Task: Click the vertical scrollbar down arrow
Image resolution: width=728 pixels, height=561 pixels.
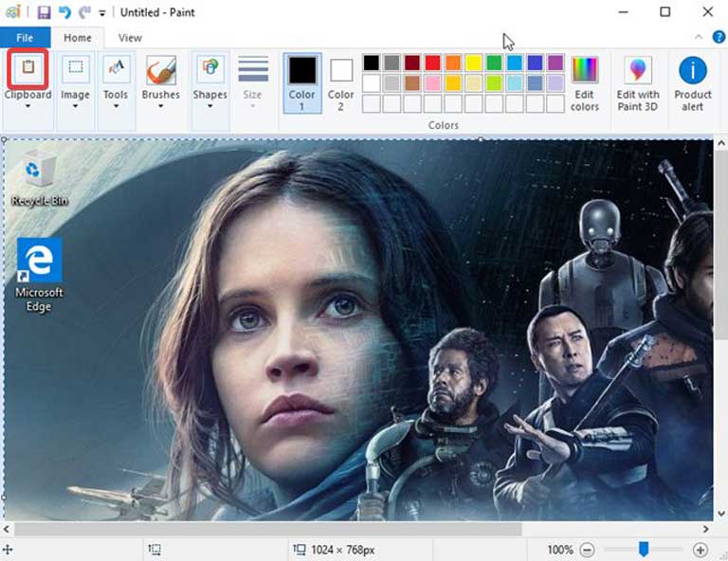Action: coord(721,514)
